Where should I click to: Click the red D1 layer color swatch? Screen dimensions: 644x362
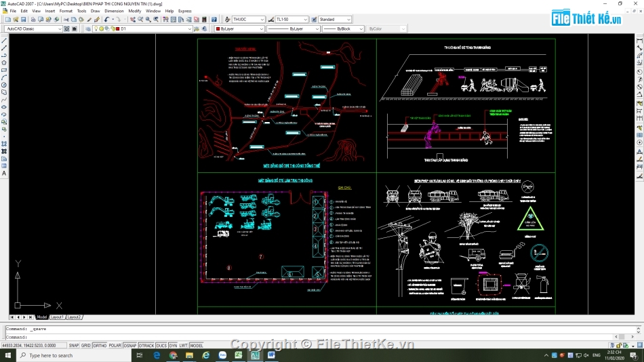click(x=118, y=28)
